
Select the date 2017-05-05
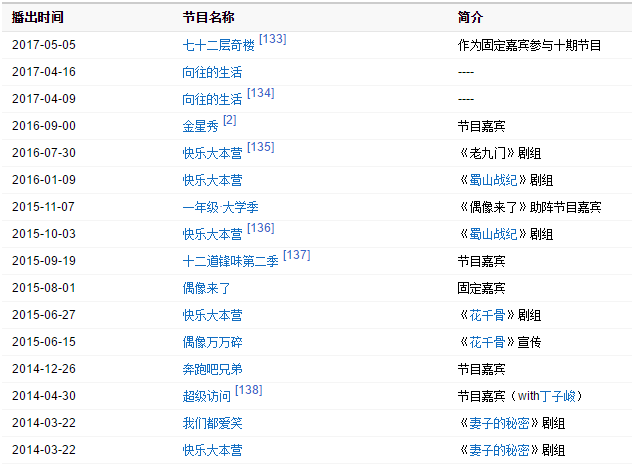tap(44, 45)
